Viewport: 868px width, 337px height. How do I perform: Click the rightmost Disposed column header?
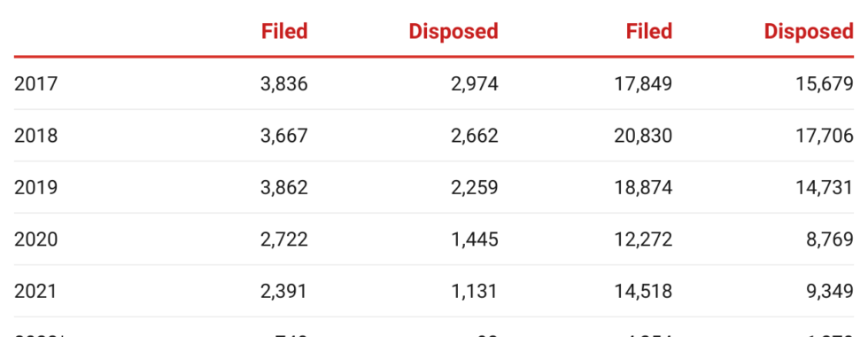(809, 31)
